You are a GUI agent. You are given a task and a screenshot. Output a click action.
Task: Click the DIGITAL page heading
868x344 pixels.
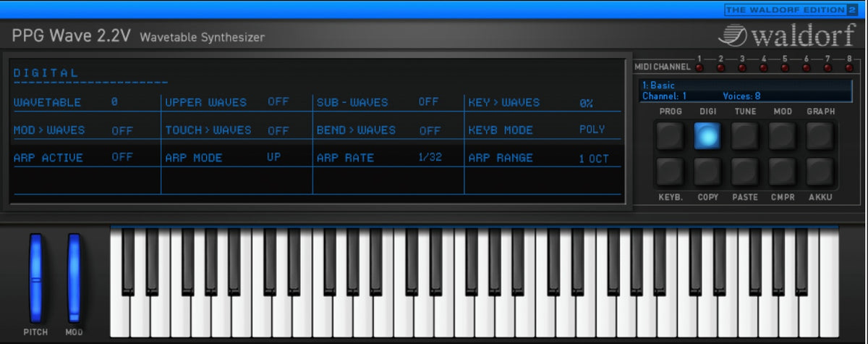tap(46, 73)
